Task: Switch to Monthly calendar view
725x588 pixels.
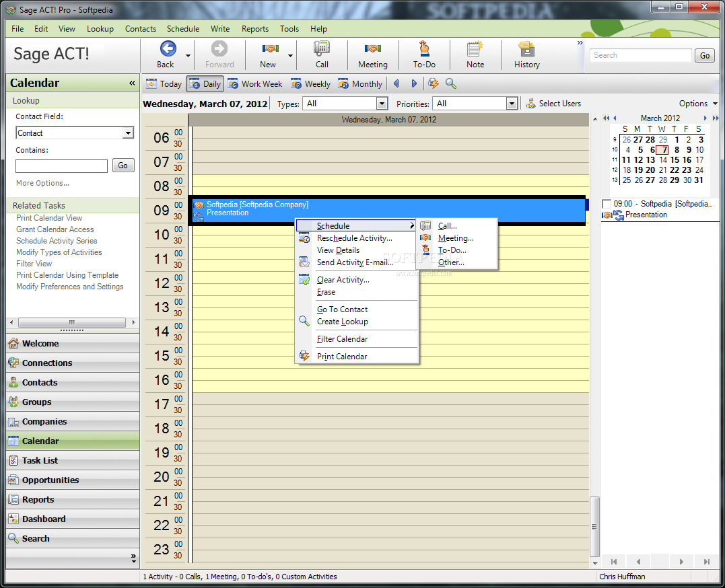Action: [360, 83]
